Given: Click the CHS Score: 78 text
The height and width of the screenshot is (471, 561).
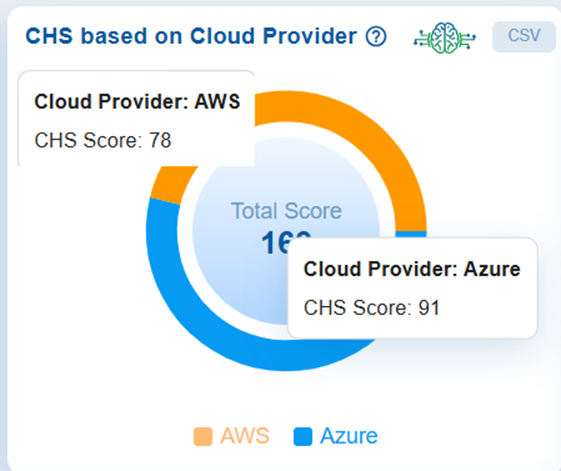Looking at the screenshot, I should (103, 140).
